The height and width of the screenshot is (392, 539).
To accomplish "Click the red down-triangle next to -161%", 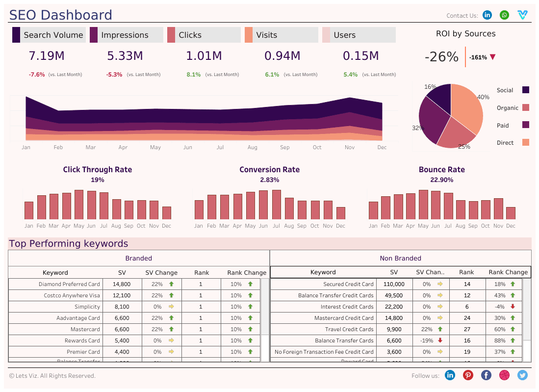I will [x=493, y=57].
